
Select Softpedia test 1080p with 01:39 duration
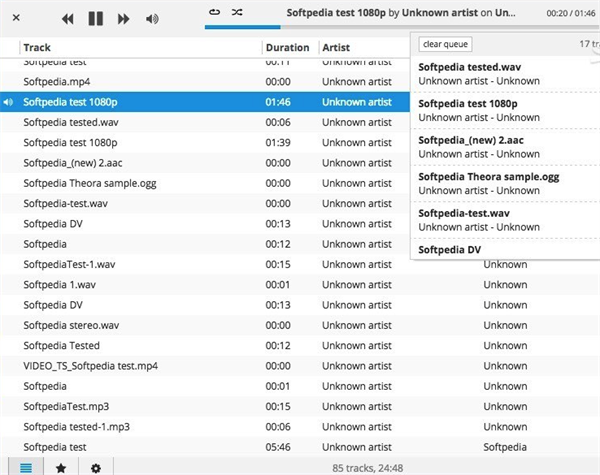[205, 142]
